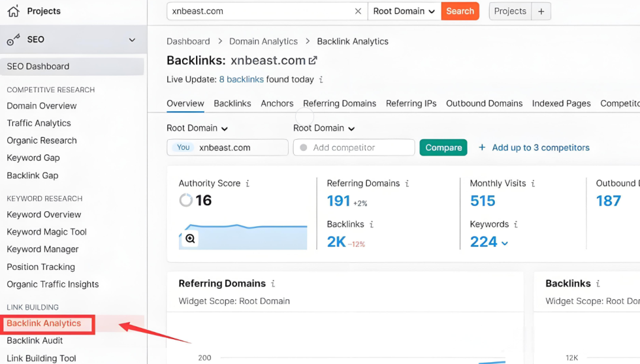Click the Monthly Visits value 515
This screenshot has height=364, width=640.
point(482,201)
